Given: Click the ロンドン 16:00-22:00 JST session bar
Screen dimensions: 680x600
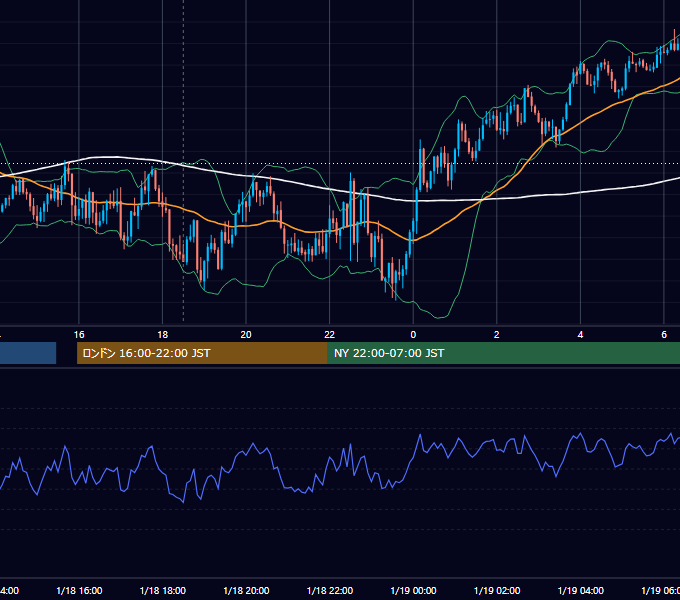Looking at the screenshot, I should [x=202, y=353].
